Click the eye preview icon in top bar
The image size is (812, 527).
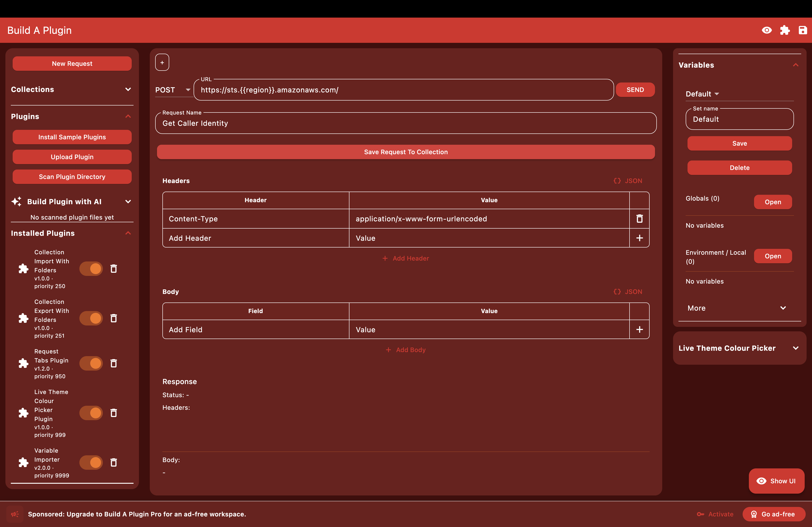(x=767, y=30)
